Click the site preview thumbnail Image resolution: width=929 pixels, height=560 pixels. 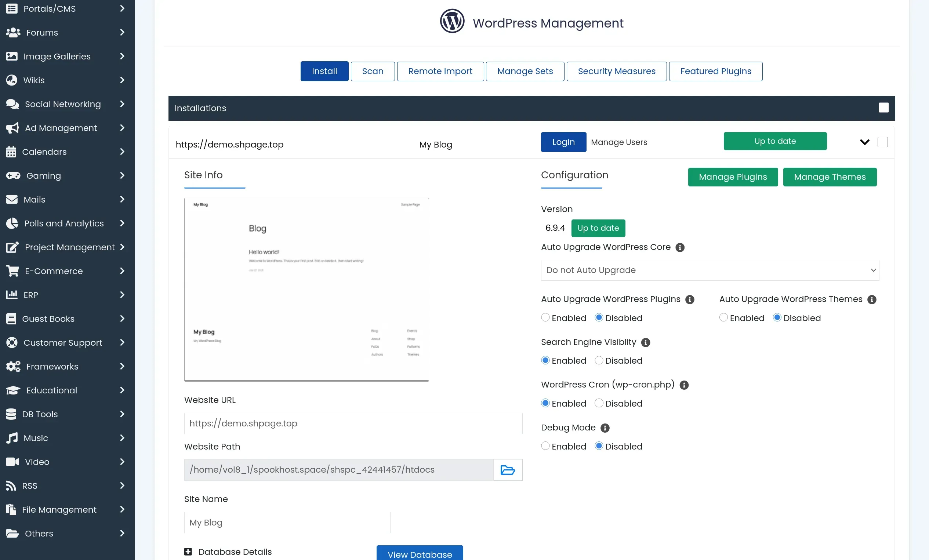(x=306, y=290)
